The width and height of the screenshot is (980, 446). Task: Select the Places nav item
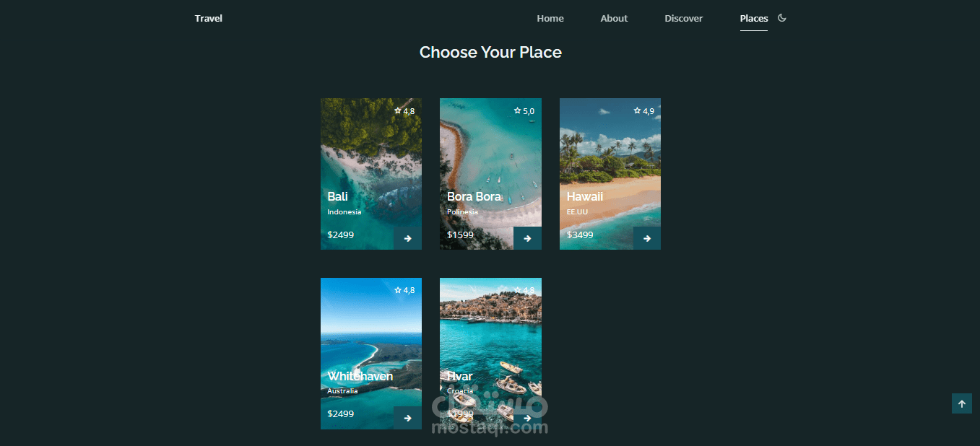754,19
